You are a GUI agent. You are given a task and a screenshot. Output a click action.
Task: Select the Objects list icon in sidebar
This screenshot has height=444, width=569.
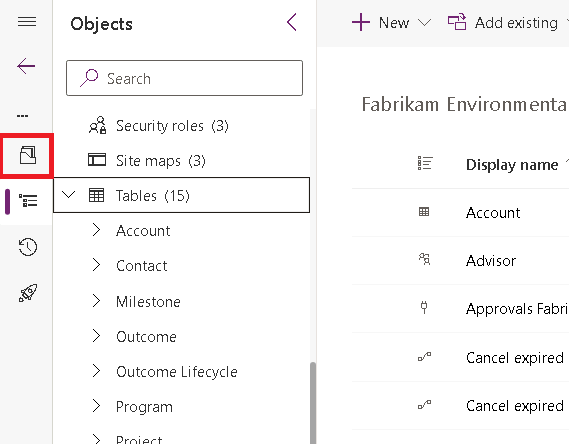point(28,201)
